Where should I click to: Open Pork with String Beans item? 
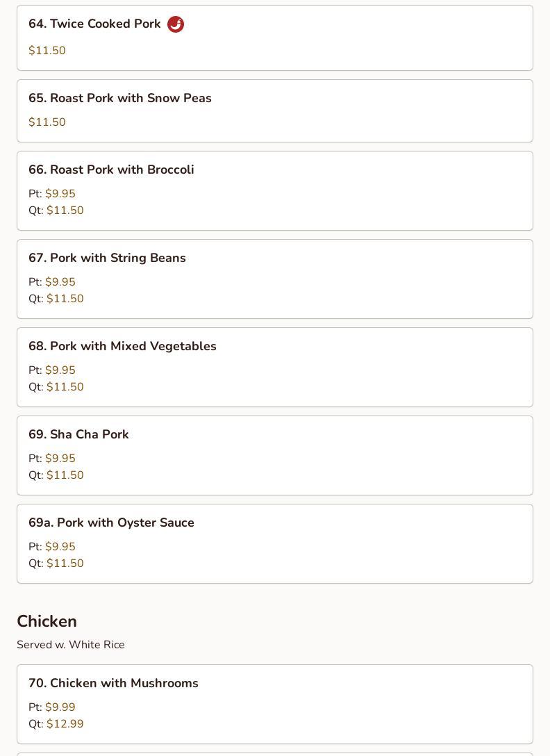click(x=107, y=258)
